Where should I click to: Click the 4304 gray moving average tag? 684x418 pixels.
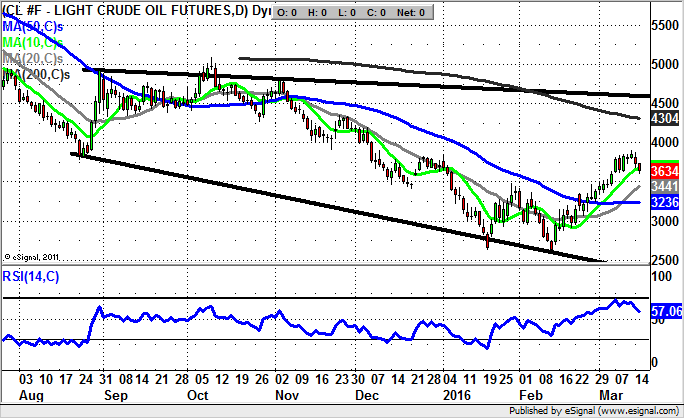point(664,118)
